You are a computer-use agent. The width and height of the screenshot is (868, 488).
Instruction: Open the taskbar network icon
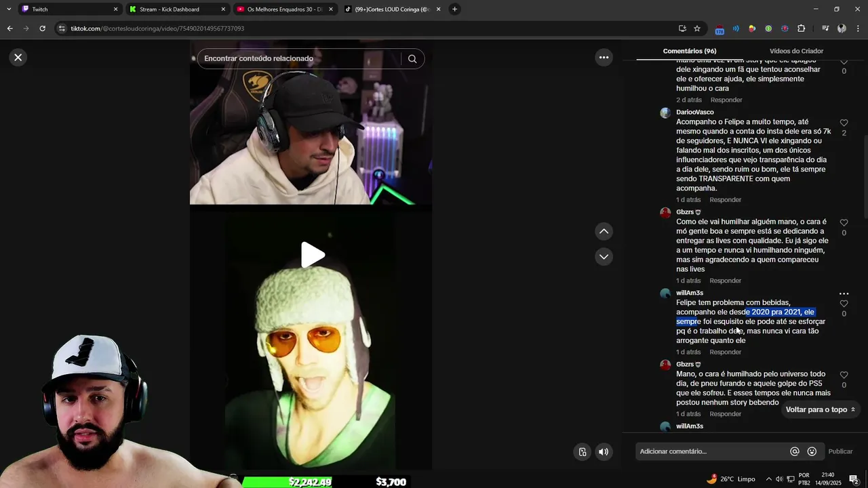790,479
